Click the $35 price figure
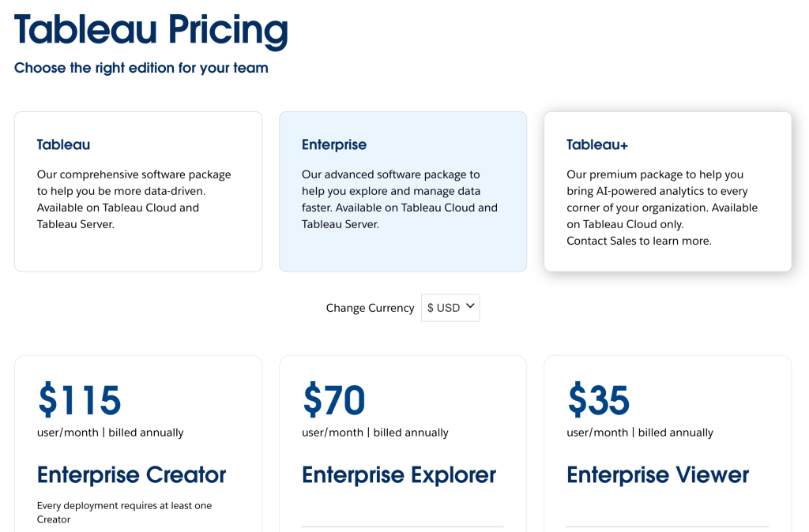The width and height of the screenshot is (809, 532). [599, 399]
